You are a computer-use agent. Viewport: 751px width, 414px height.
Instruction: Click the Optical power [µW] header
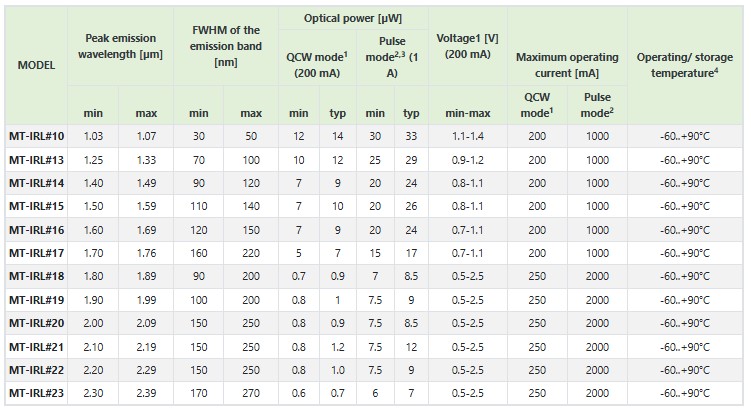pos(353,19)
